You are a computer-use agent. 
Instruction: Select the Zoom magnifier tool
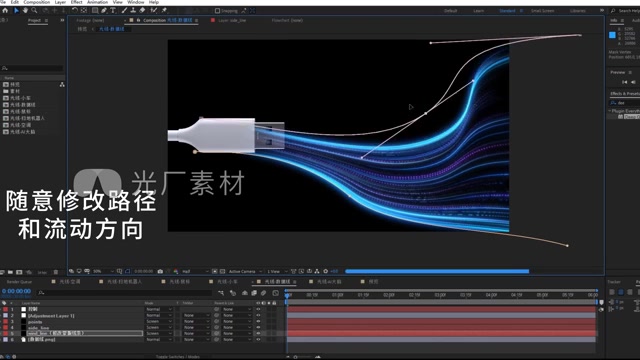coord(34,10)
